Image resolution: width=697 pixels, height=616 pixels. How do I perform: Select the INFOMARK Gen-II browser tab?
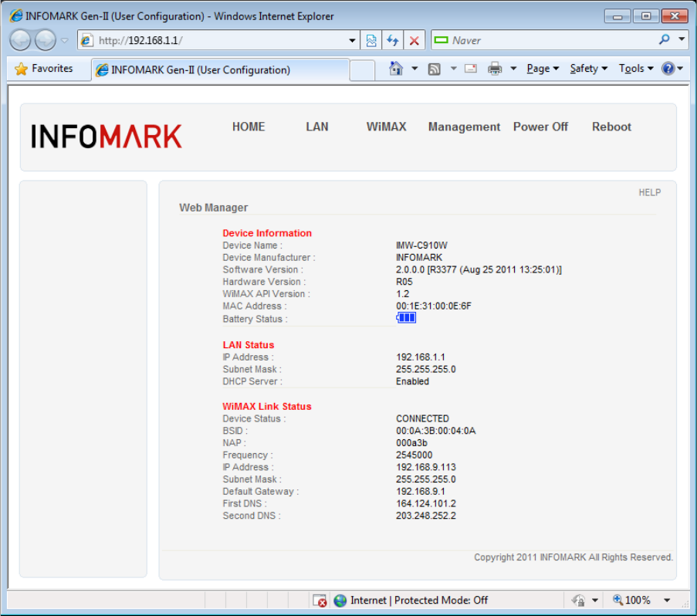(x=220, y=69)
